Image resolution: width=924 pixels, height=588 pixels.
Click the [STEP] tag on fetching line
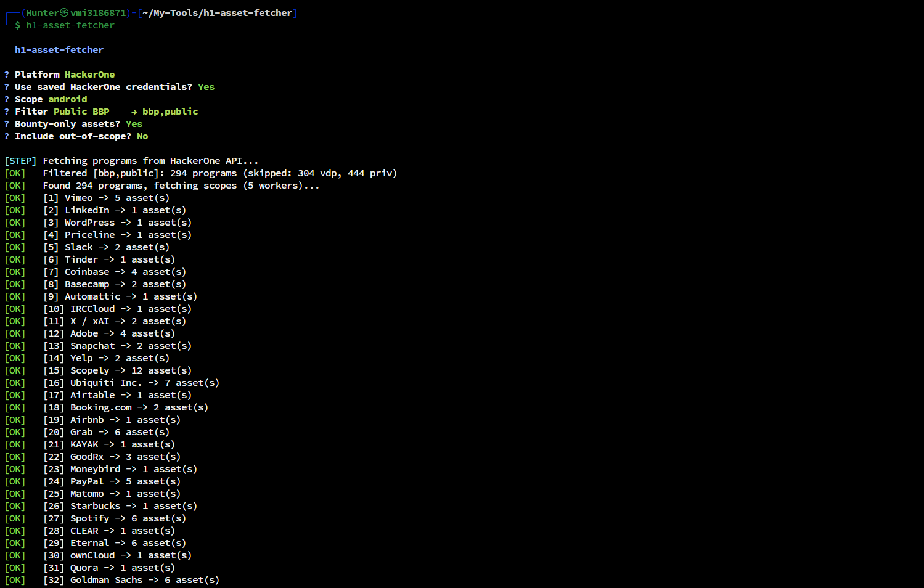pos(20,161)
